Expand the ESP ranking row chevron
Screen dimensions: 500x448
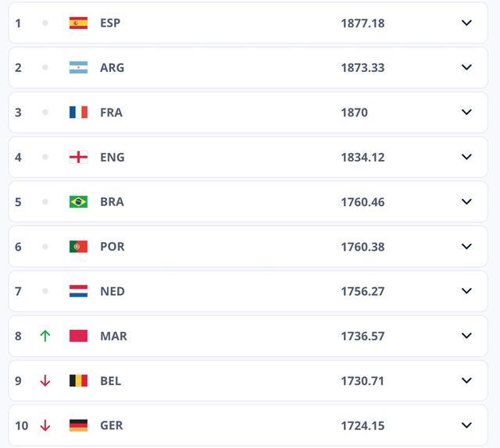coord(466,23)
